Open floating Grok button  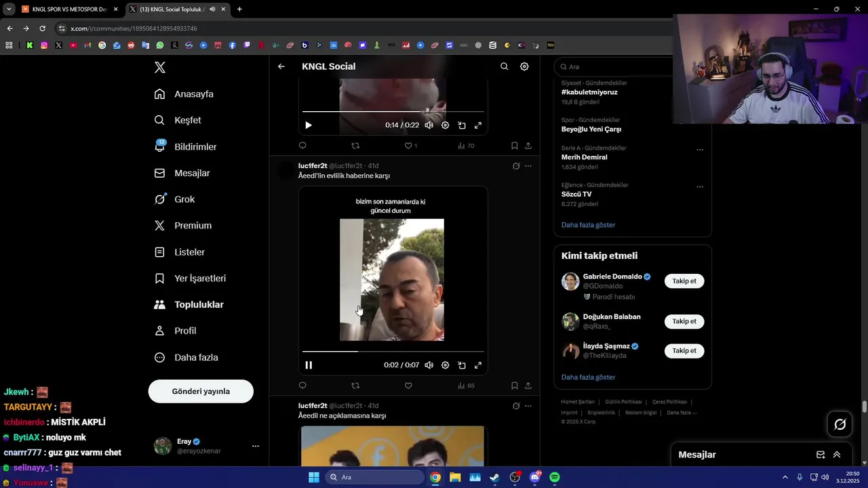click(840, 424)
